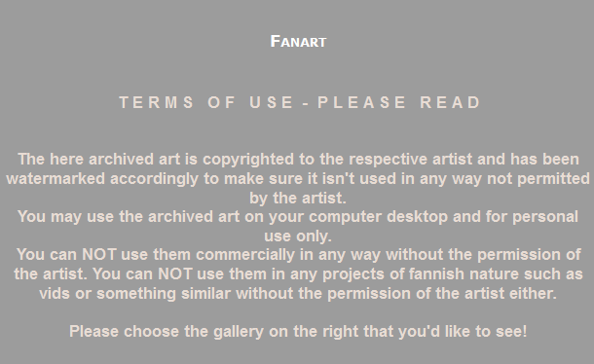The image size is (594, 364).
Task: Click the word 'READ' in the heading
Action: pyautogui.click(x=451, y=102)
